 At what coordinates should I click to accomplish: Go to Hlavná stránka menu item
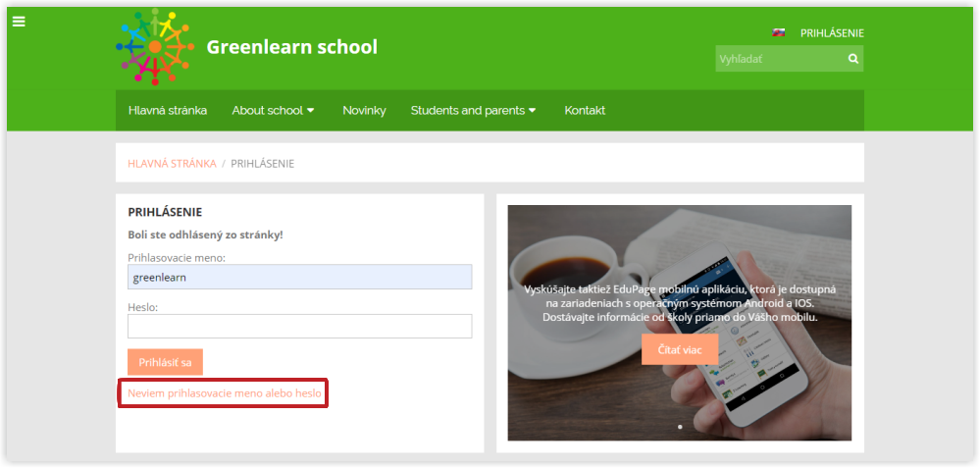pyautogui.click(x=168, y=111)
